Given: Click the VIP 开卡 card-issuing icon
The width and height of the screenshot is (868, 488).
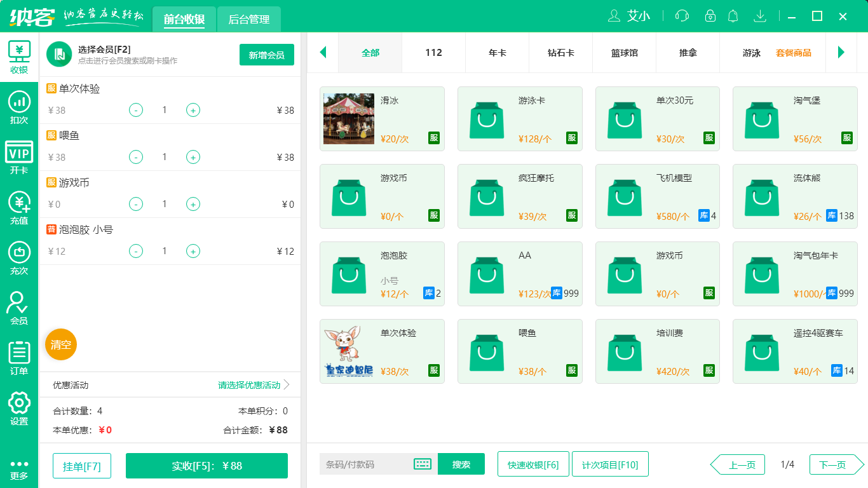Looking at the screenshot, I should point(19,152).
